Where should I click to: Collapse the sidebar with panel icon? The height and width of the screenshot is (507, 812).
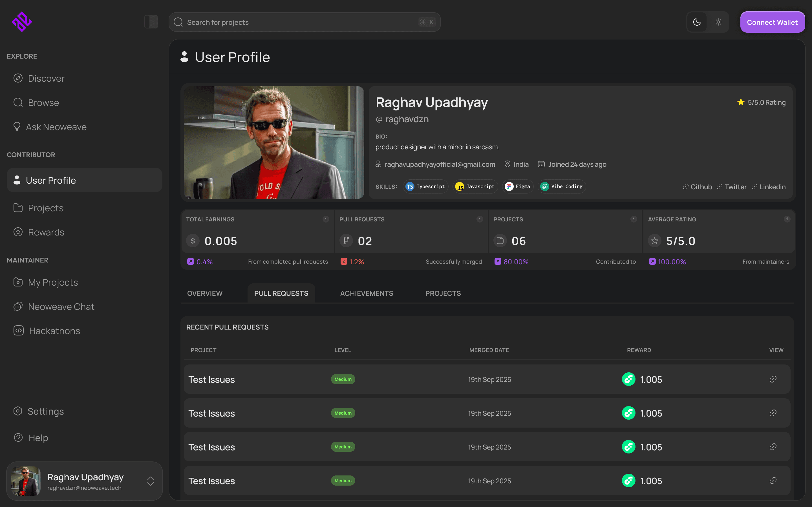coord(151,22)
